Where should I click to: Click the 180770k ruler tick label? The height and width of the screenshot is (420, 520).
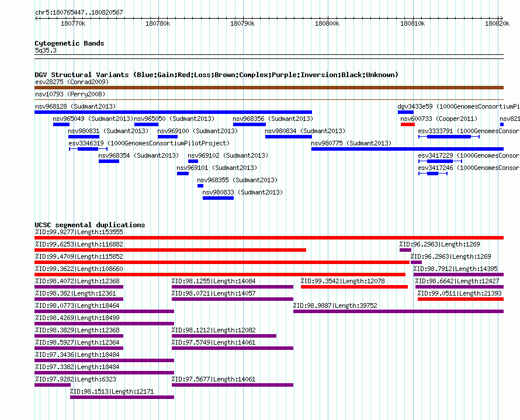tap(73, 23)
